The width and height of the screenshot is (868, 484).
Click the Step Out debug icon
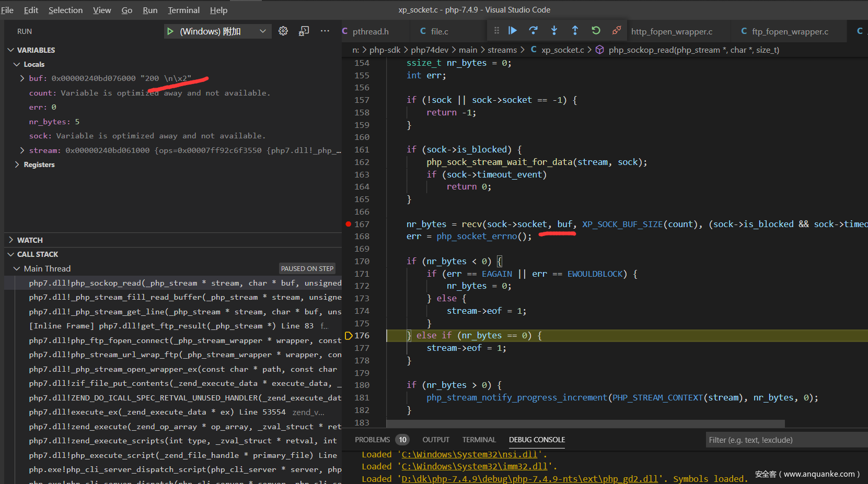[x=575, y=31]
